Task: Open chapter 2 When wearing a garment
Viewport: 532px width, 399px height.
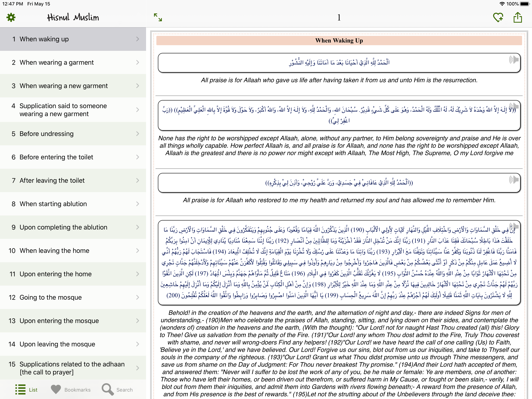Action: coord(73,63)
